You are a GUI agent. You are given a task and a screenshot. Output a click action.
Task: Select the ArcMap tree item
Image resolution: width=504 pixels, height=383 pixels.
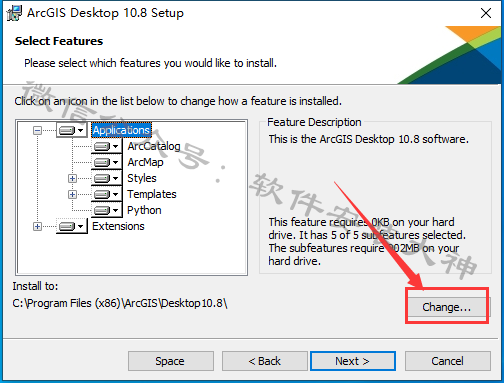click(x=145, y=162)
